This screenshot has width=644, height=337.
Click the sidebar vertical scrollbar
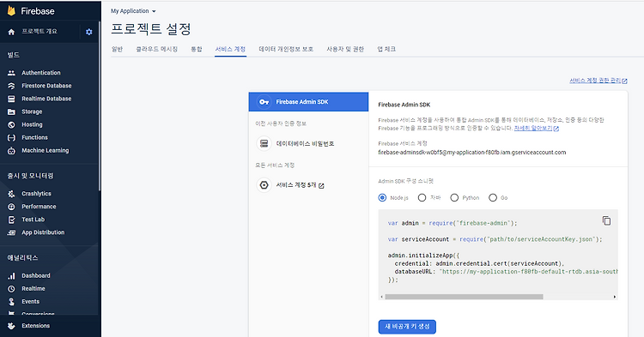click(100, 106)
